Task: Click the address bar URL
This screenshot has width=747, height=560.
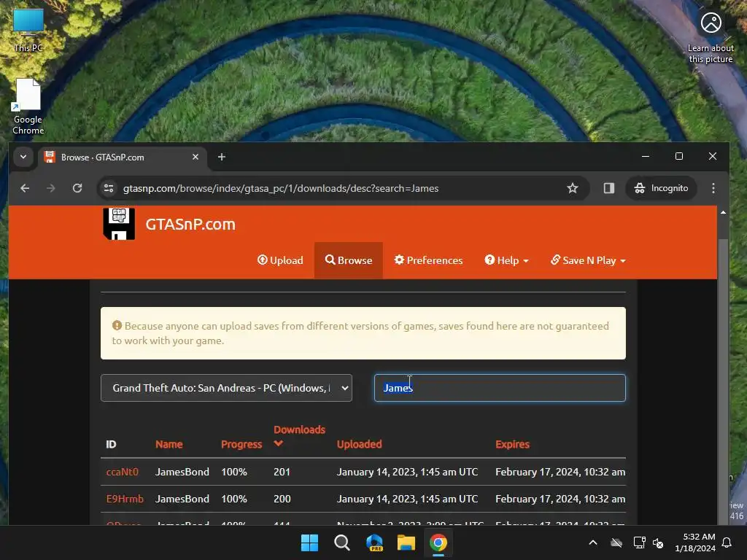Action: coord(281,188)
